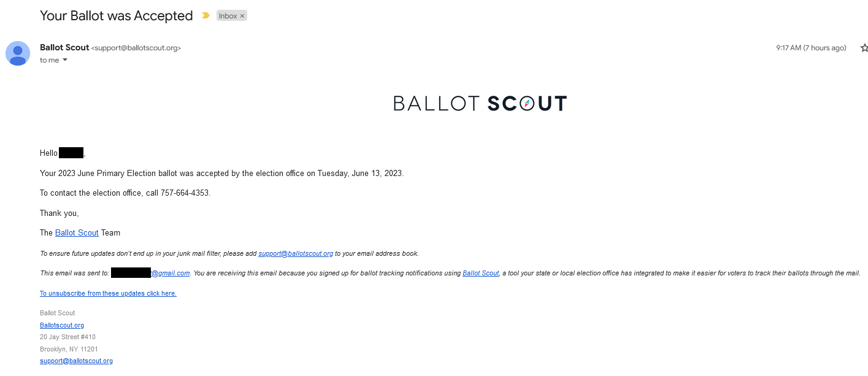
Task: Click the bold sender name Ballot Scout
Action: tap(64, 48)
